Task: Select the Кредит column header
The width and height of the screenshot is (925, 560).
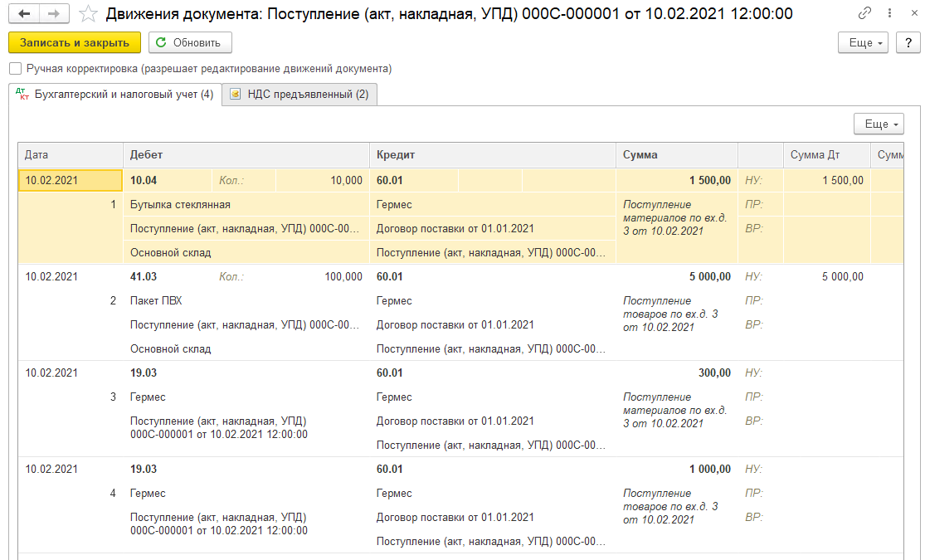Action: pos(493,155)
